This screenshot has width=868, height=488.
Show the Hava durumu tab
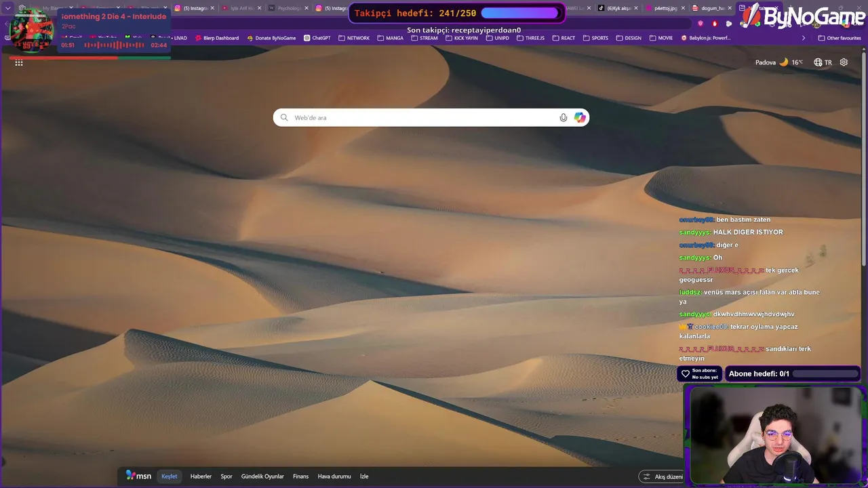click(334, 476)
